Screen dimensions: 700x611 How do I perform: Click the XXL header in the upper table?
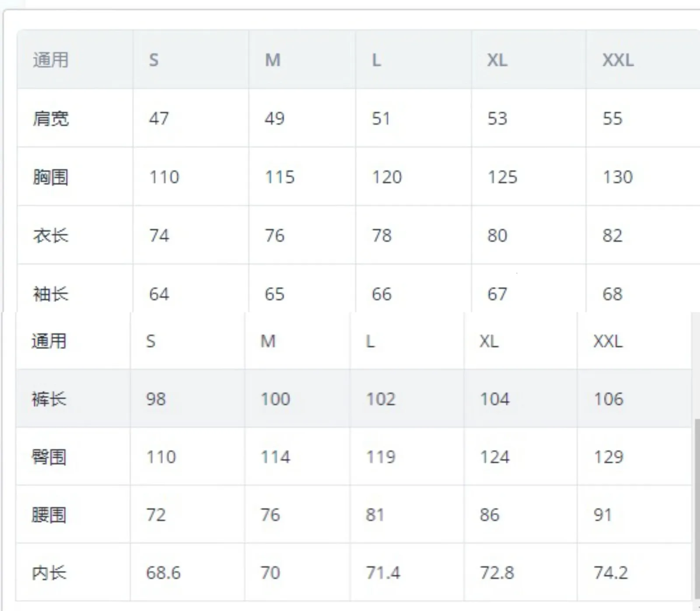(x=618, y=60)
